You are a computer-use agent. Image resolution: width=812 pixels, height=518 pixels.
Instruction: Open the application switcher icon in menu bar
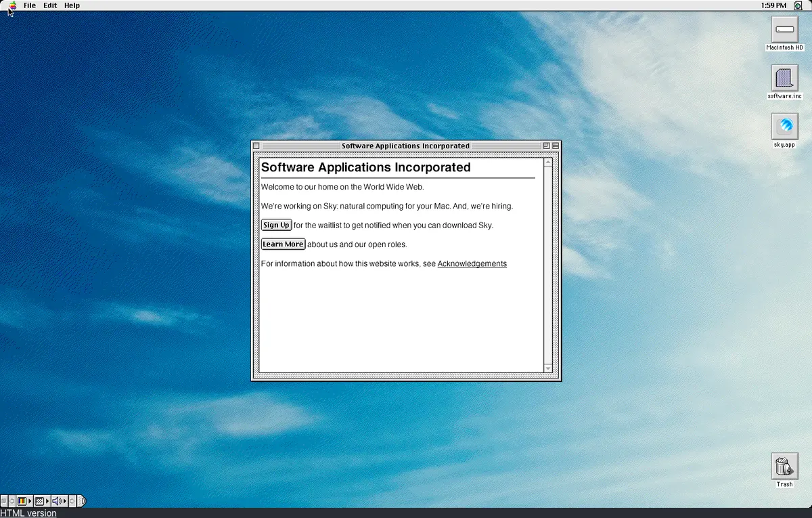tap(798, 5)
